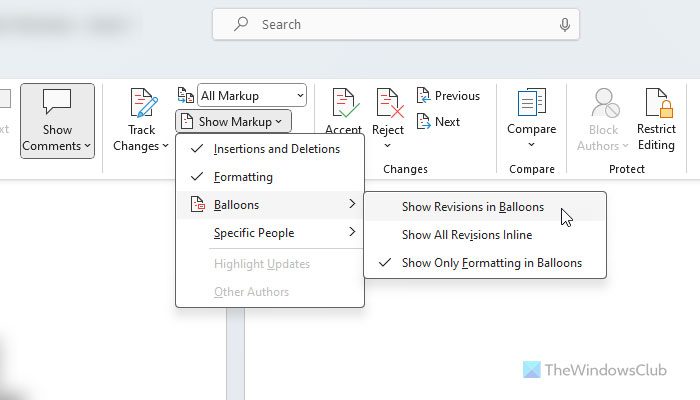Open the All Markup dropdown
Viewport: 700px width, 400px height.
[251, 96]
